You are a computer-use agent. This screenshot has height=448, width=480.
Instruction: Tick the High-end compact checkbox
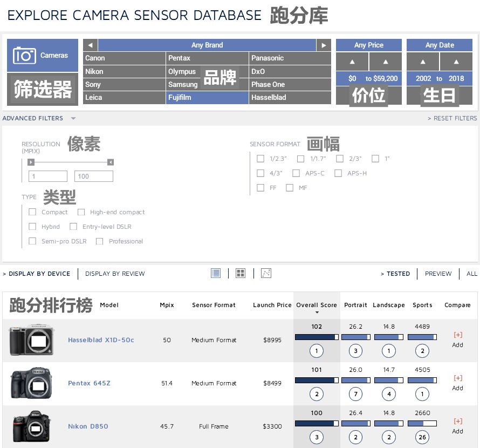click(81, 212)
